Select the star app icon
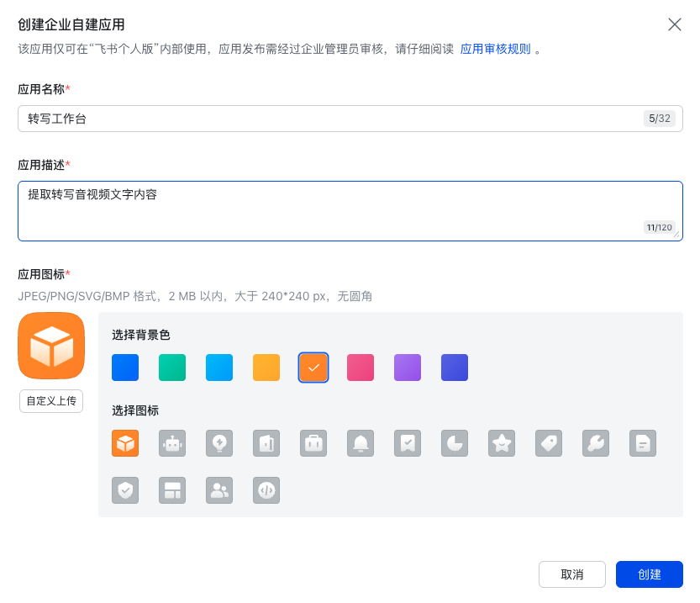Screen dimensions: 700x603 coord(502,443)
